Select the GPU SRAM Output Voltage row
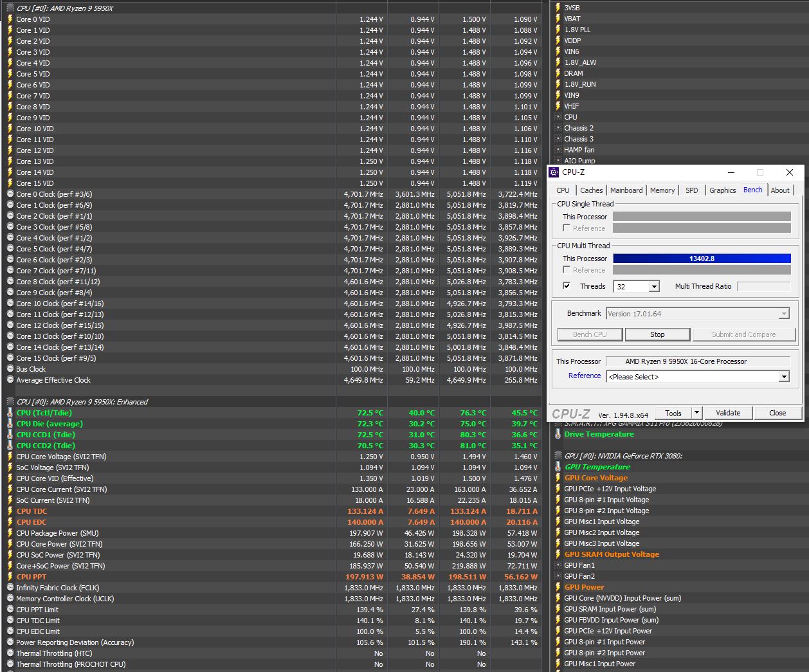809x672 pixels. (x=680, y=554)
